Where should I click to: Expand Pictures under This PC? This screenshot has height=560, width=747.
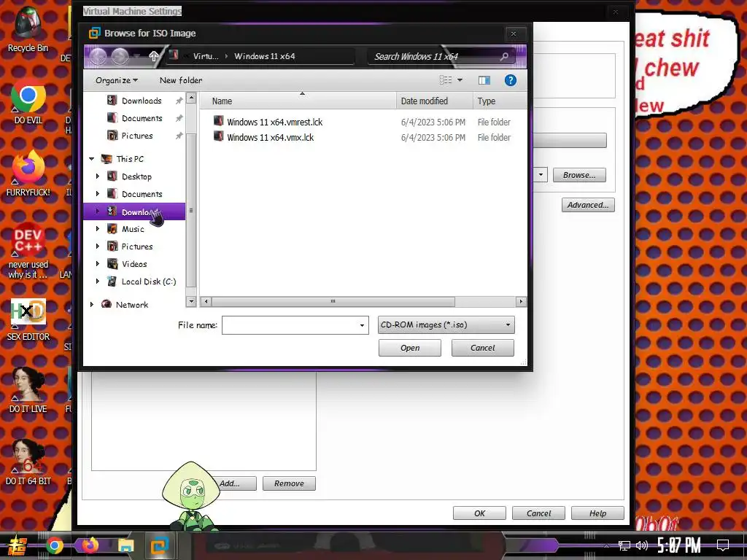tap(98, 246)
